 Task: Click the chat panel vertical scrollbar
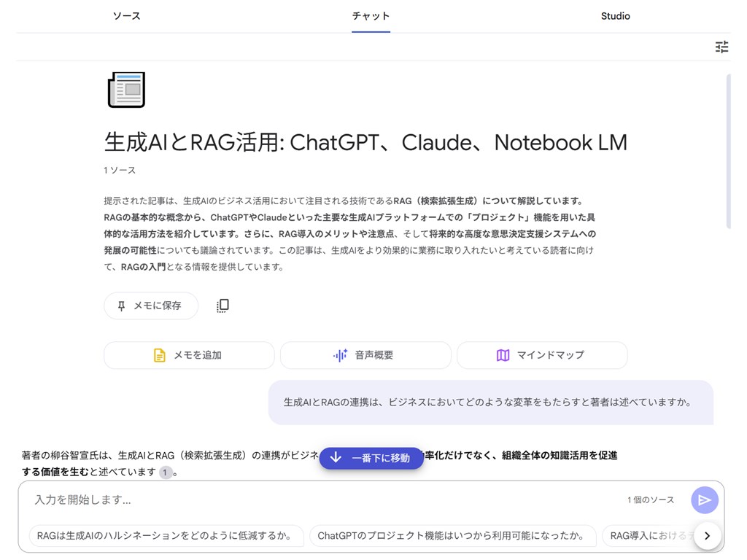[x=729, y=152]
